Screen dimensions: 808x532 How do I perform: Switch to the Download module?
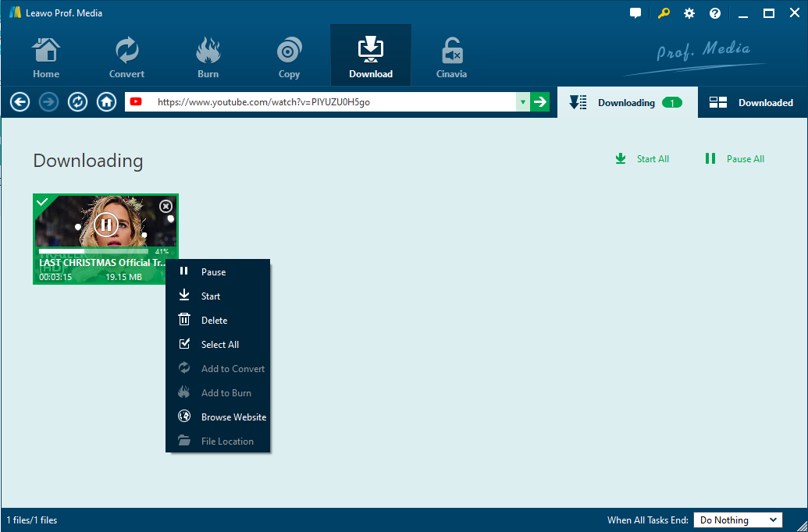click(x=371, y=55)
